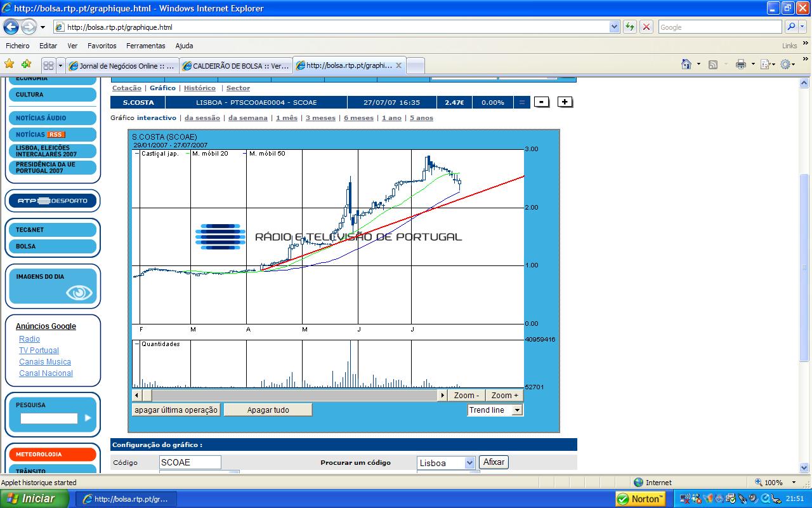The width and height of the screenshot is (812, 508).
Task: Click the Iniciar start button
Action: click(x=35, y=498)
